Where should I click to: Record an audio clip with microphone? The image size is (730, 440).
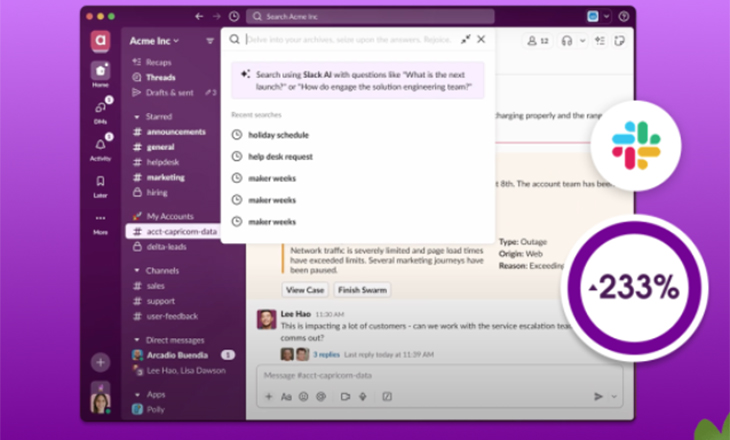click(x=363, y=397)
